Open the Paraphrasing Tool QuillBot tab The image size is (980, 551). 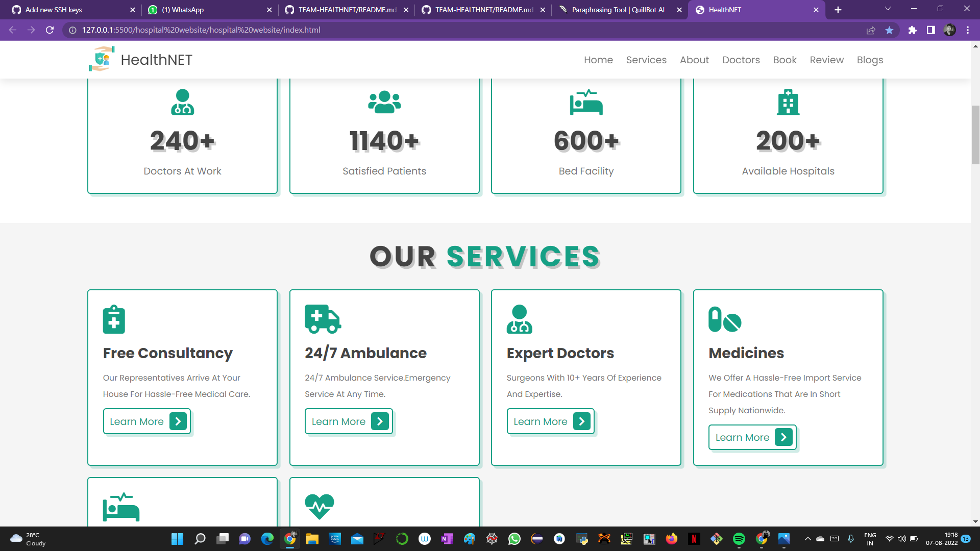[614, 9]
